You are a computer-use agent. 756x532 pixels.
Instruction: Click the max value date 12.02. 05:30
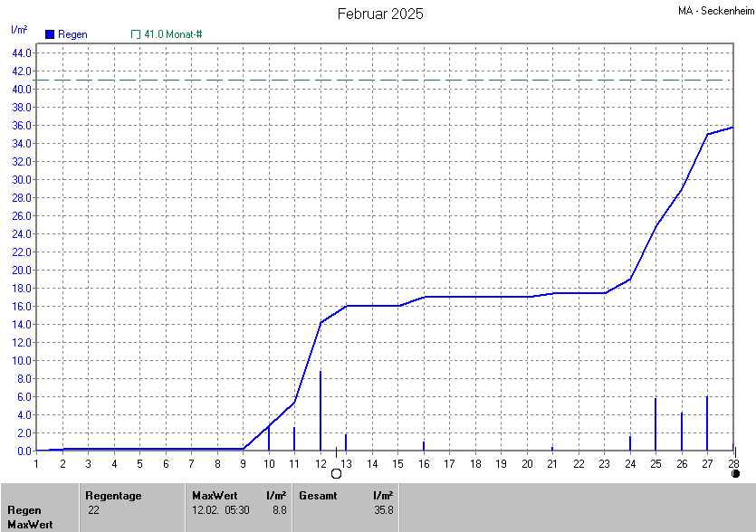(220, 510)
